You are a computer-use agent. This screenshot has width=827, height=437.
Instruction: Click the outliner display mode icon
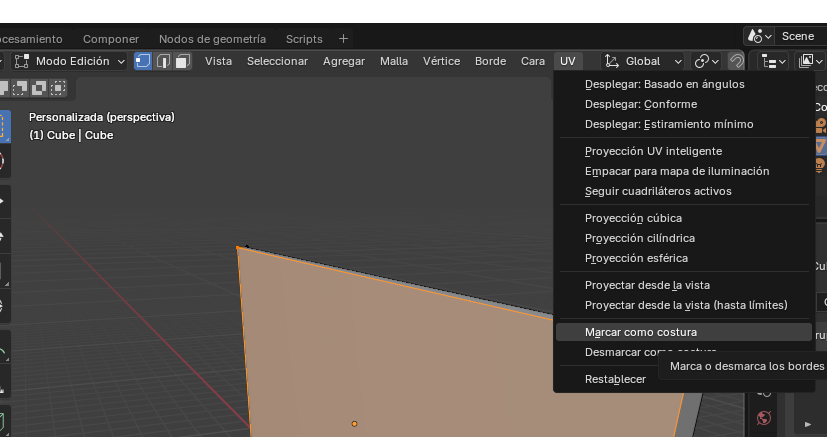tap(810, 61)
